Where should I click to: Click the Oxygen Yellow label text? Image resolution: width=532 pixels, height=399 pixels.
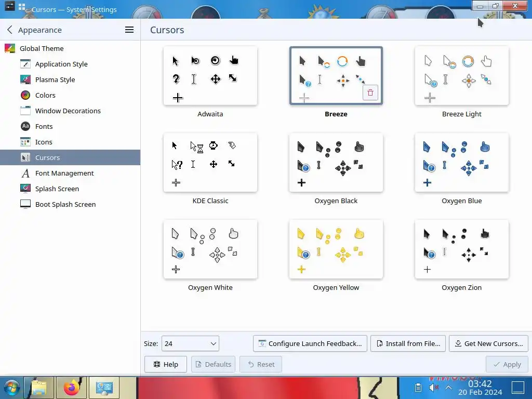336,287
